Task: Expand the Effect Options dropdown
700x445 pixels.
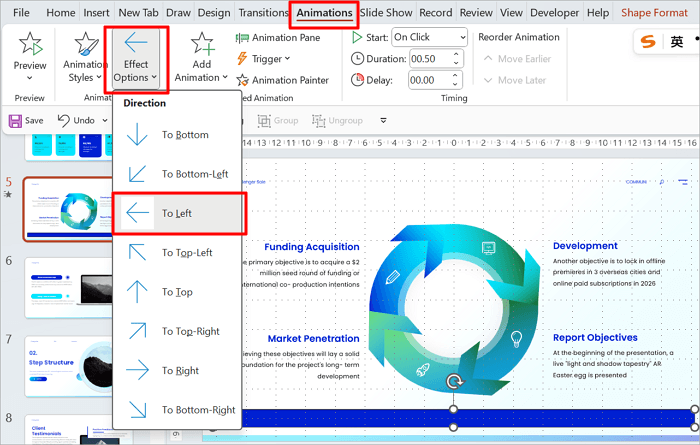Action: tap(136, 56)
